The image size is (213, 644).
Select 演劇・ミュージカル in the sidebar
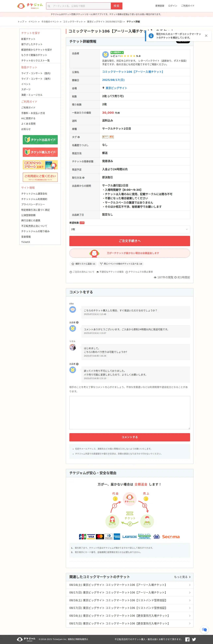pyautogui.click(x=32, y=95)
